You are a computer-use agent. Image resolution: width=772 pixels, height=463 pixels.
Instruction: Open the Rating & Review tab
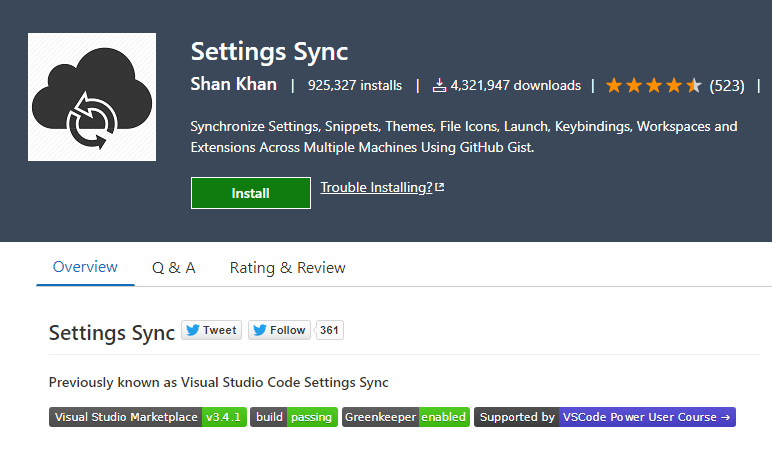288,267
